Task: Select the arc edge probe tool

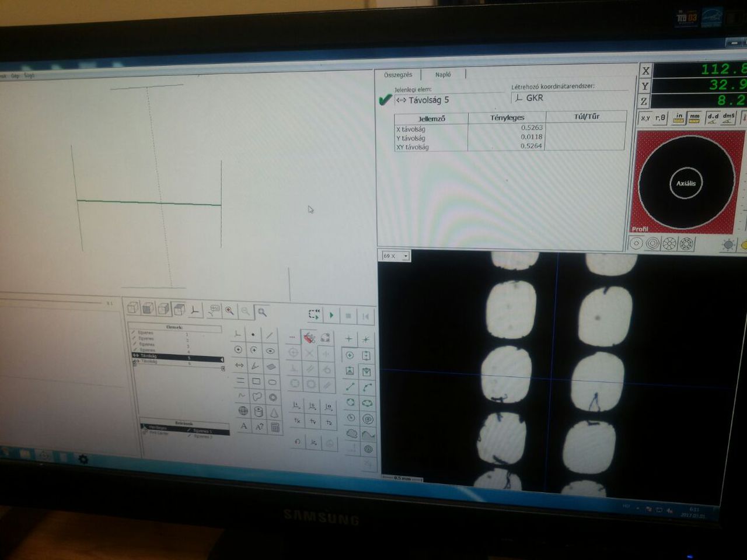Action: 367,387
